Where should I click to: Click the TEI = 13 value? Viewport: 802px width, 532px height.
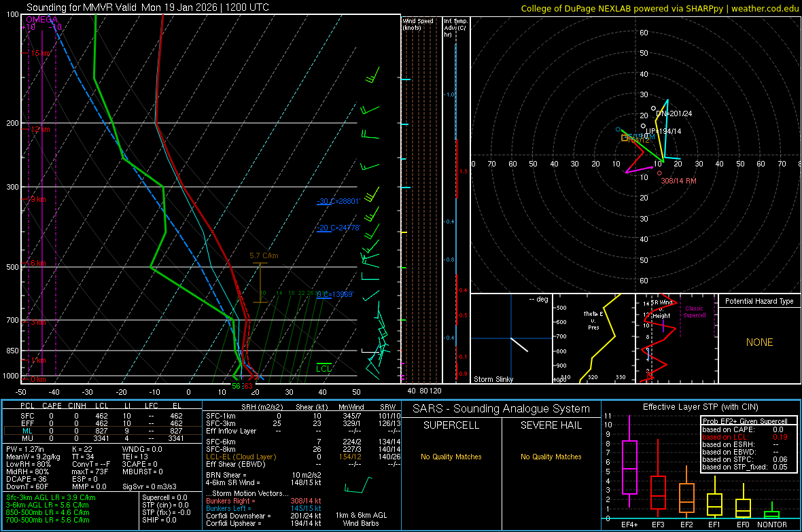pos(135,457)
